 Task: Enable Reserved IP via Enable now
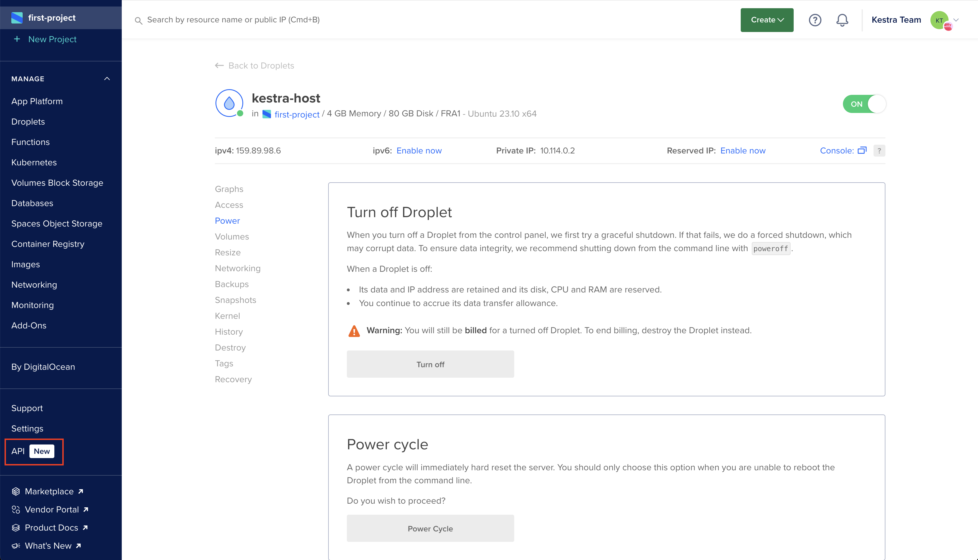click(742, 150)
